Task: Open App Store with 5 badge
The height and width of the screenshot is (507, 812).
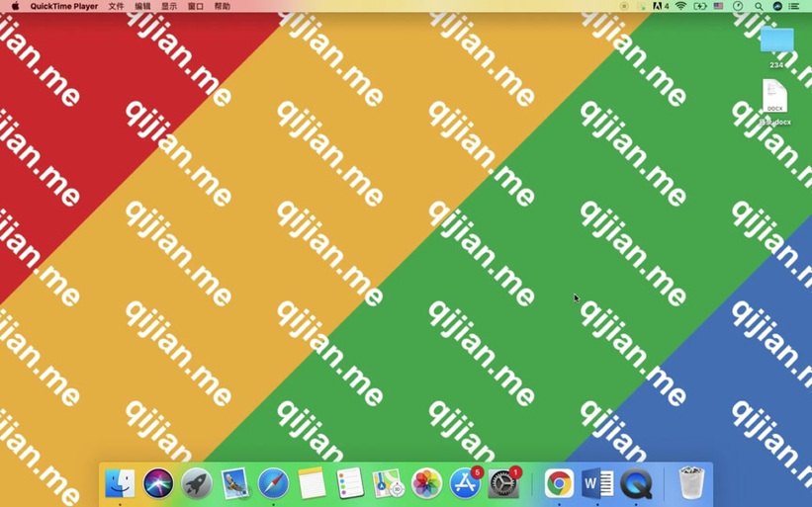Action: (x=465, y=483)
